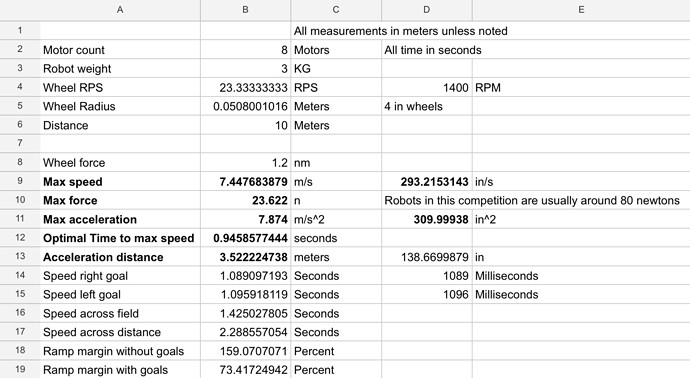The image size is (690, 378).
Task: Select the Distance value cell 10
Action: pos(246,125)
